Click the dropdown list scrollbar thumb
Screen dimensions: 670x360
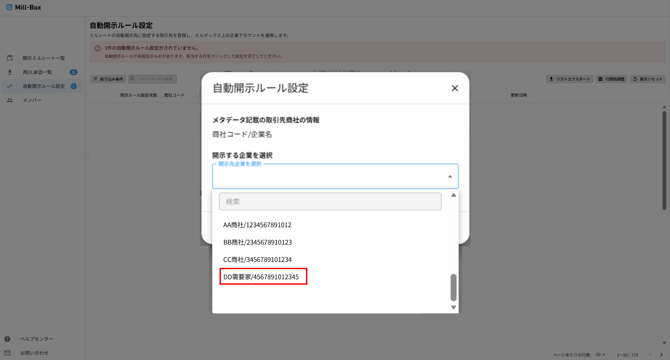click(x=453, y=287)
